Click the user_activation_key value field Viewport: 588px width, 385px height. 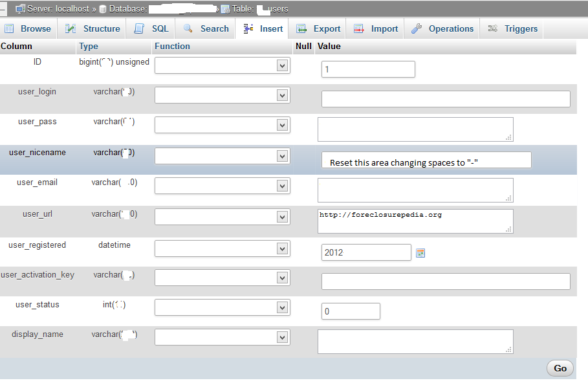[x=446, y=281]
